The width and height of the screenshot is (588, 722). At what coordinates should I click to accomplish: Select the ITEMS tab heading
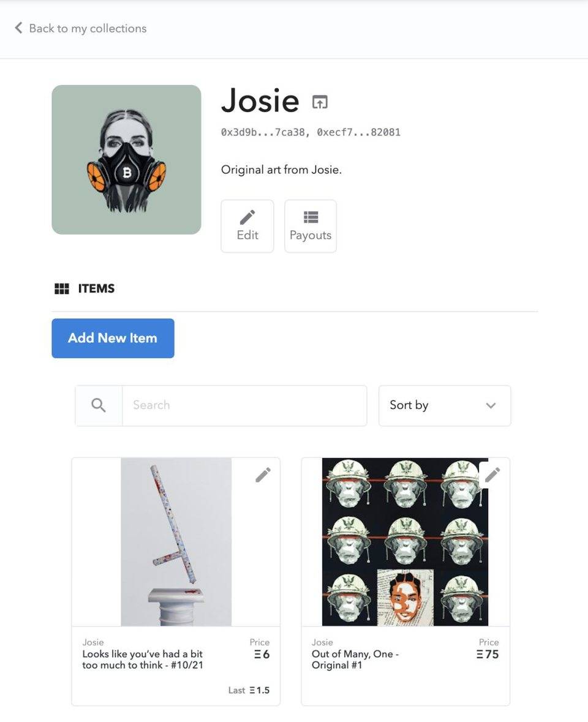[96, 288]
